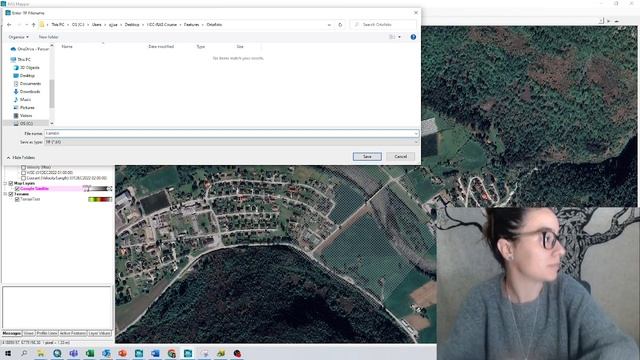Open PowerPoint from the taskbar
The width and height of the screenshot is (640, 360).
point(122,353)
